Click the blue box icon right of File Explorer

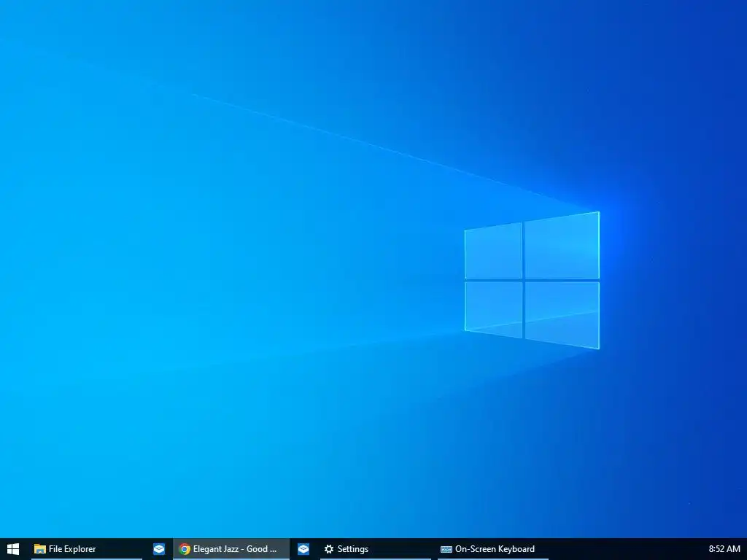coord(158,549)
